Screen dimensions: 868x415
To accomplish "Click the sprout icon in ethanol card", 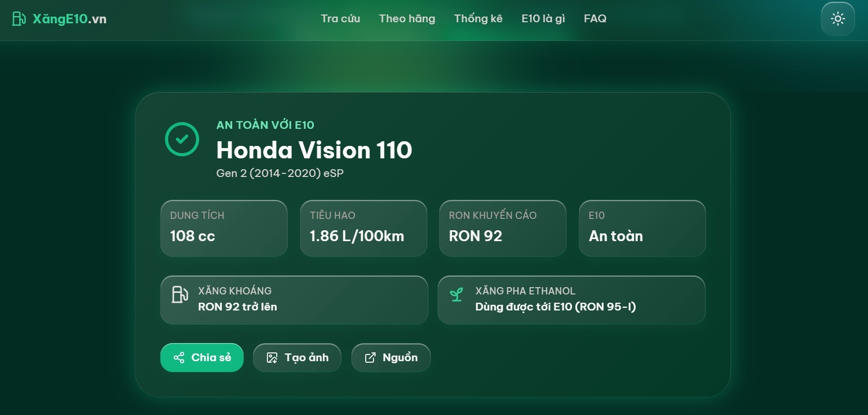I will pos(456,295).
